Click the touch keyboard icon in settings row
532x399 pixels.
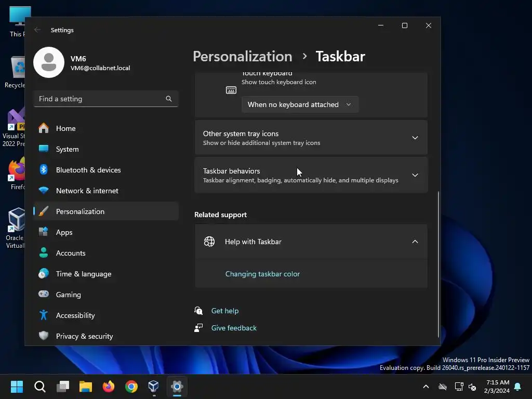231,90
